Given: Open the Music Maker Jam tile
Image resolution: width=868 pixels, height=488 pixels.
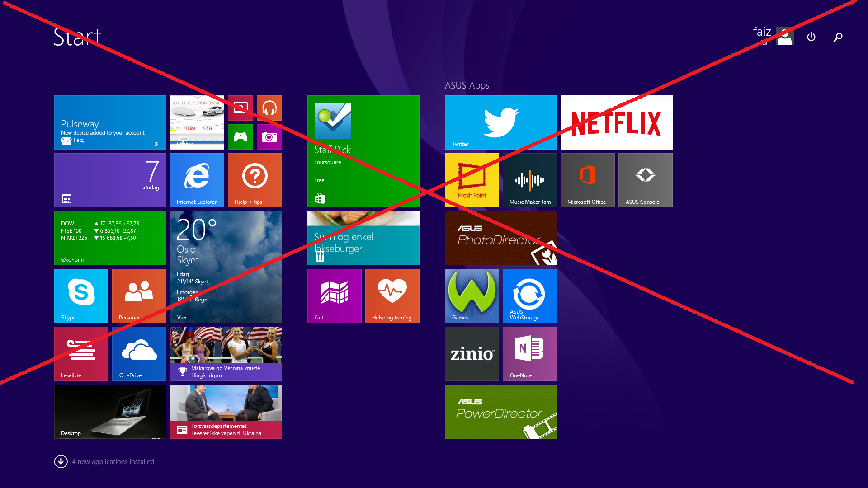Looking at the screenshot, I should click(x=530, y=180).
